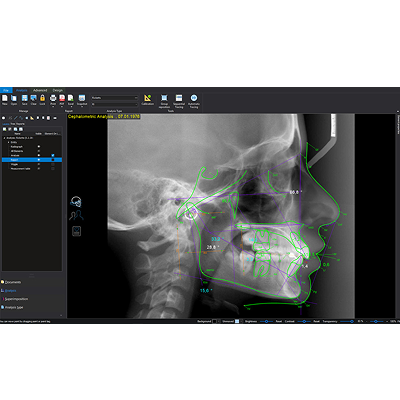This screenshot has width=400, height=400.
Task: Select the Reports panel tab
Action: pos(20,124)
